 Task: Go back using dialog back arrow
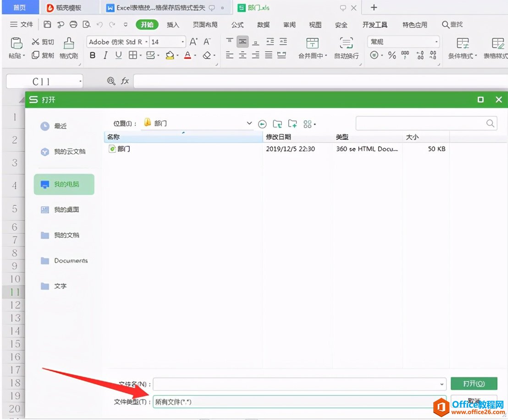[262, 124]
